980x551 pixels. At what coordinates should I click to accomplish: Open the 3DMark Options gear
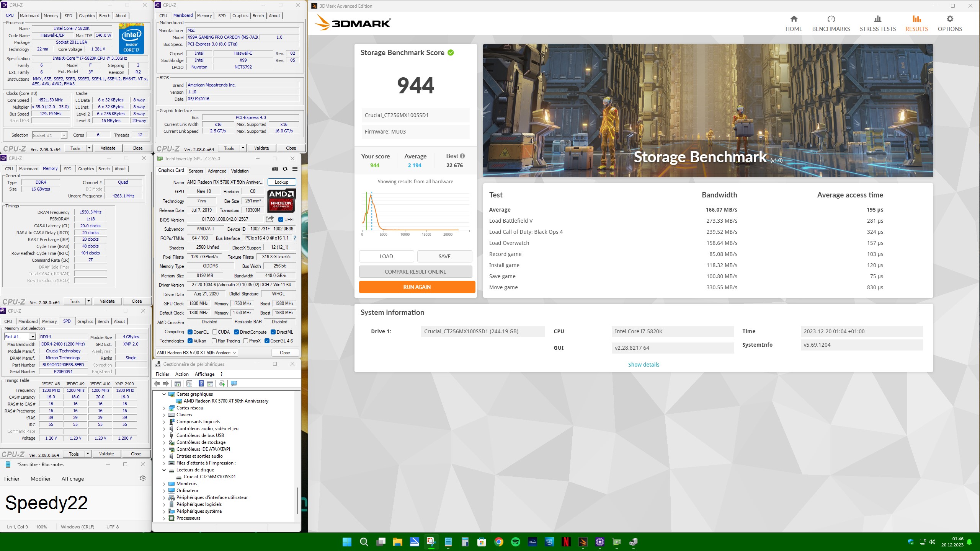[949, 24]
